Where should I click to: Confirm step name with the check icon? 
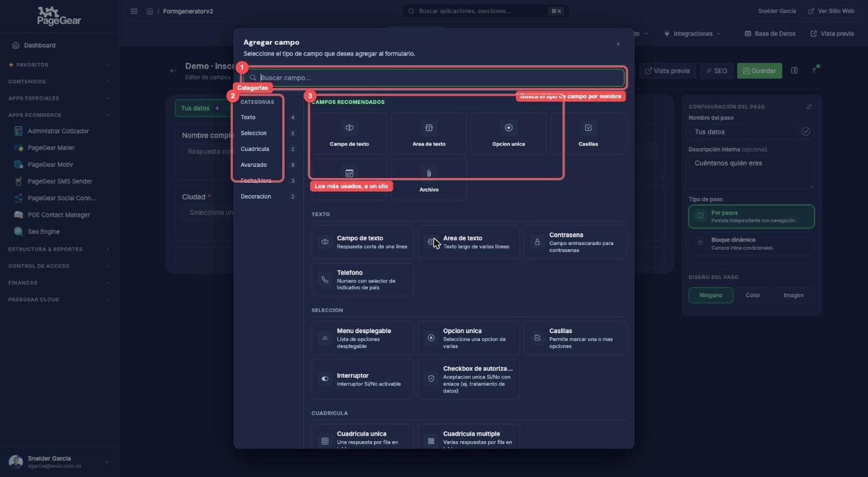tap(806, 132)
